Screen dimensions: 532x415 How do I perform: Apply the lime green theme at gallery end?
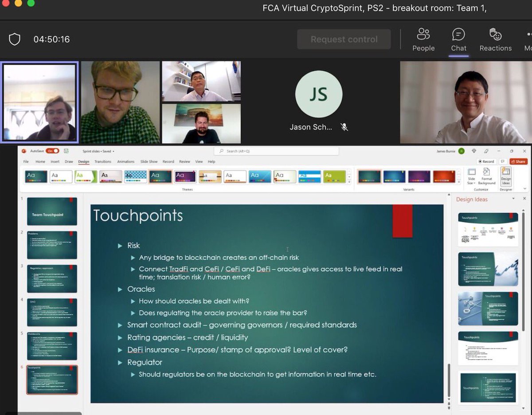tap(334, 176)
